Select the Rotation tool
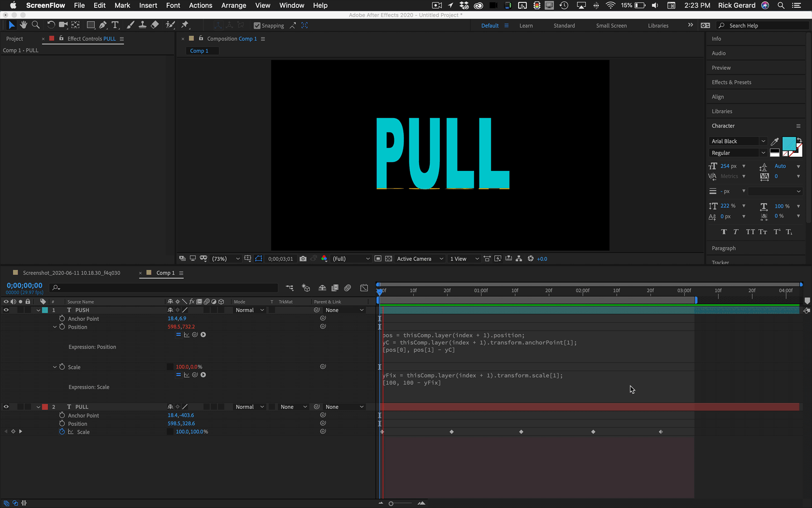 tap(51, 25)
